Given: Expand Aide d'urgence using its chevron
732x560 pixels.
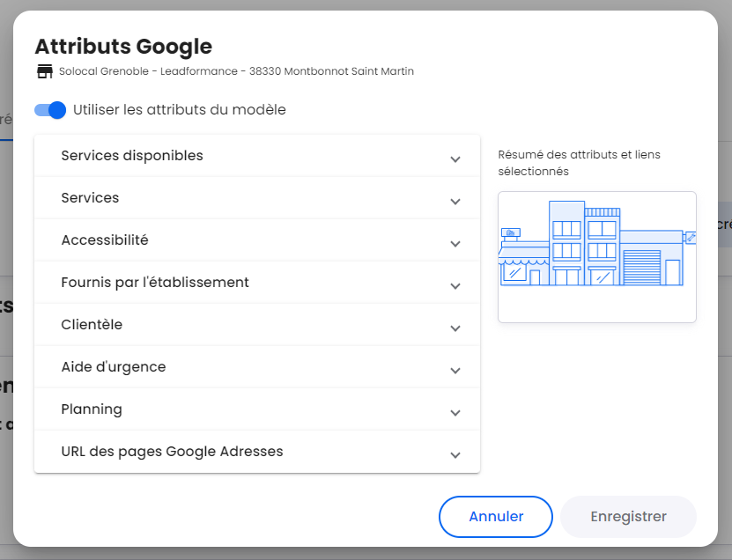Looking at the screenshot, I should (x=455, y=371).
